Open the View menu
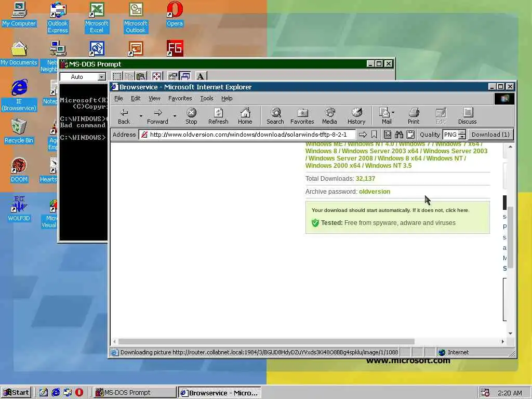The height and width of the screenshot is (399, 532). point(154,98)
